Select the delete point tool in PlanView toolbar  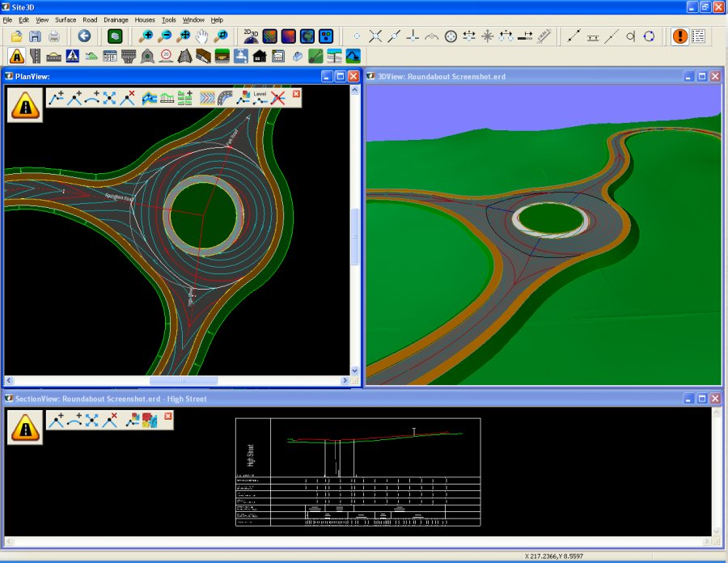point(127,98)
